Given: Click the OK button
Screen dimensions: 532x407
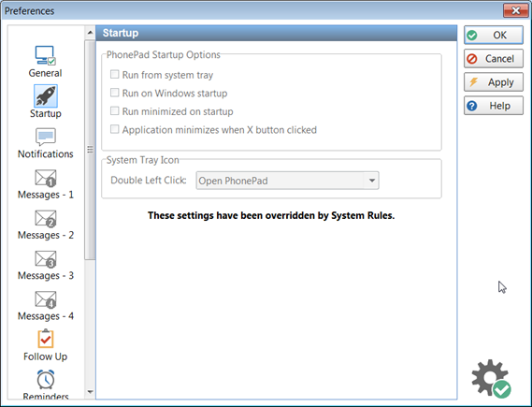Looking at the screenshot, I should coord(494,35).
